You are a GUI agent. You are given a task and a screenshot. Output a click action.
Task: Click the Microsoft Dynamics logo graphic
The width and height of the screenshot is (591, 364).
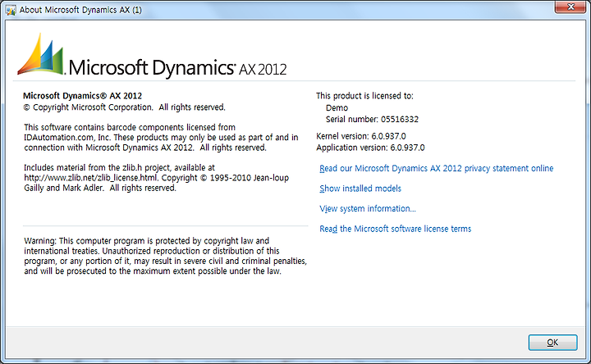(152, 55)
